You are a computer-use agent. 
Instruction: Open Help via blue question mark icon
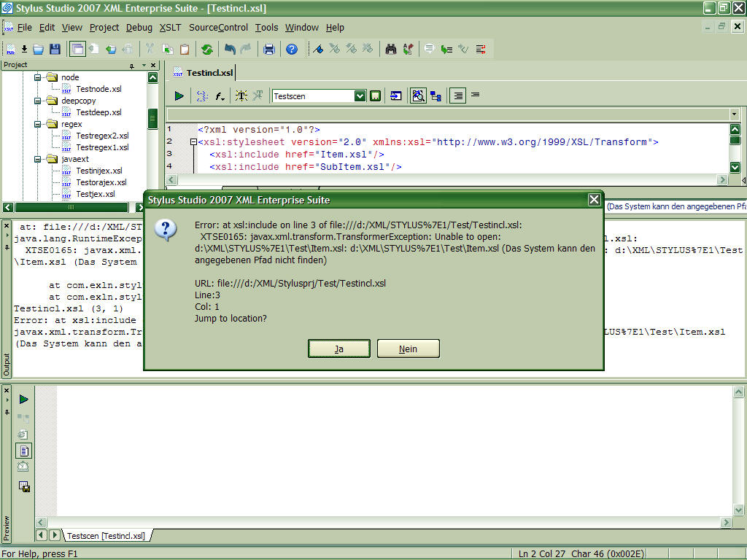pyautogui.click(x=292, y=50)
